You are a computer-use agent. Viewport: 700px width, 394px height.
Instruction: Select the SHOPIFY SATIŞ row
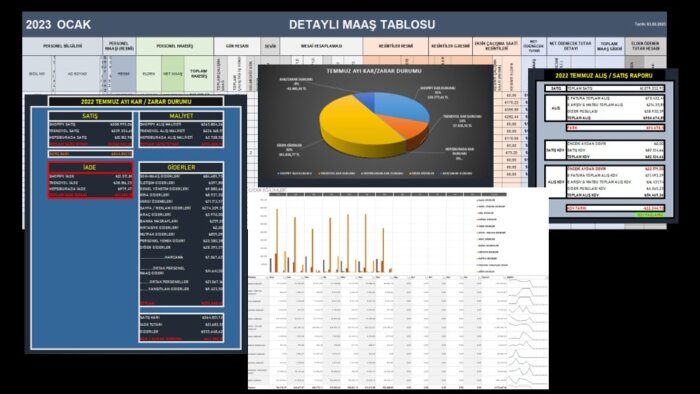click(90, 124)
